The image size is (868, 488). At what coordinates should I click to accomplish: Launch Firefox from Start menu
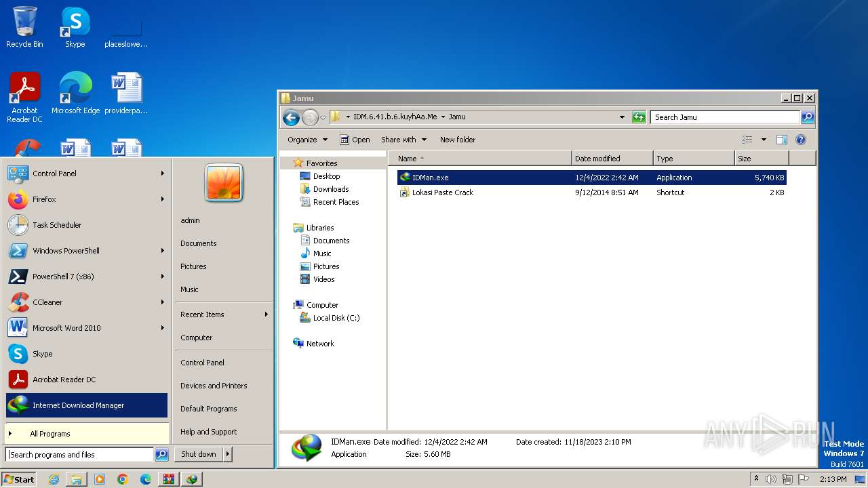pyautogui.click(x=86, y=199)
